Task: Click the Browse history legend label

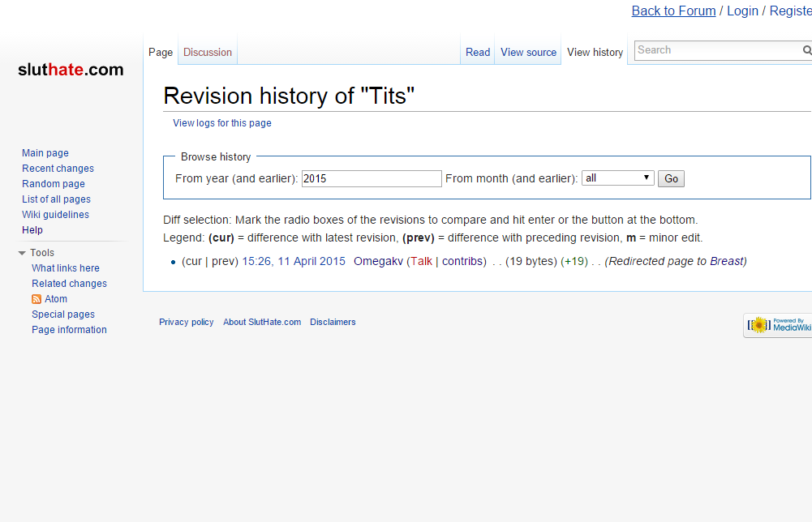Action: (216, 156)
